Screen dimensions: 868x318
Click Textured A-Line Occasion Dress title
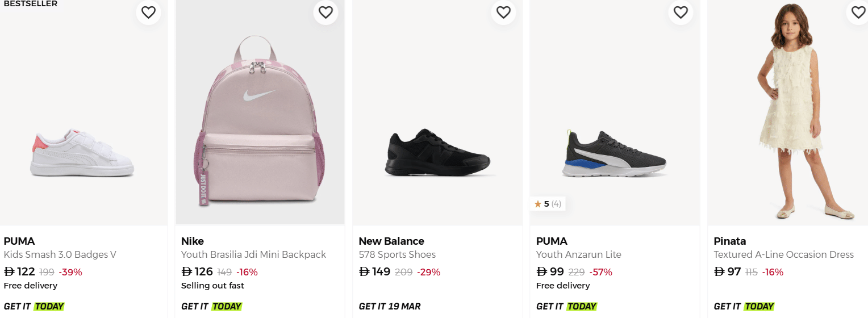[x=783, y=254]
